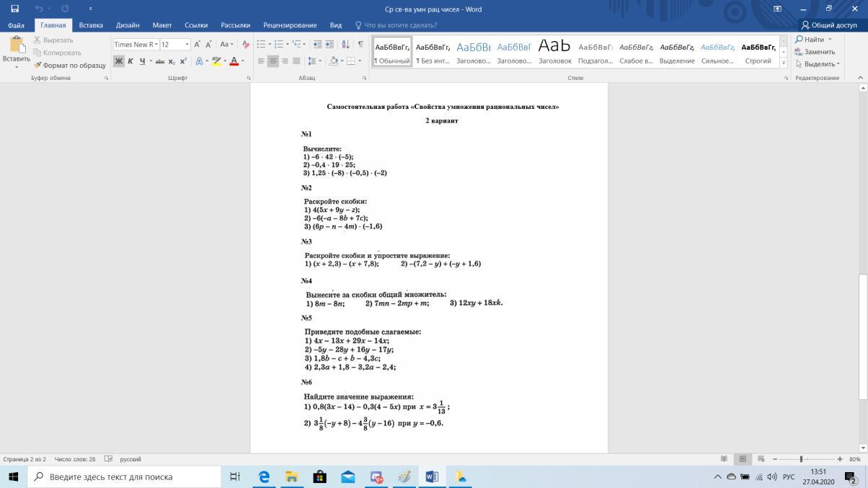
Task: Click the multilevel list icon
Action: [297, 45]
